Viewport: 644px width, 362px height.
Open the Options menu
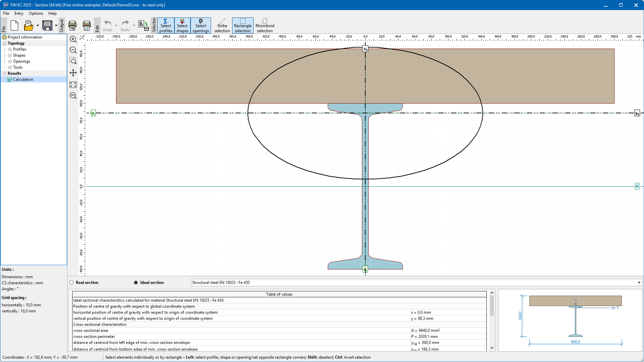(36, 13)
